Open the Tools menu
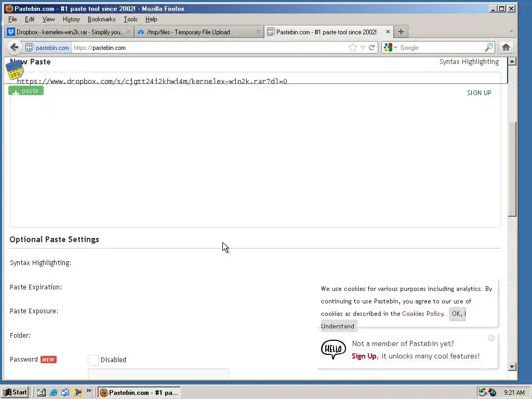 point(130,19)
